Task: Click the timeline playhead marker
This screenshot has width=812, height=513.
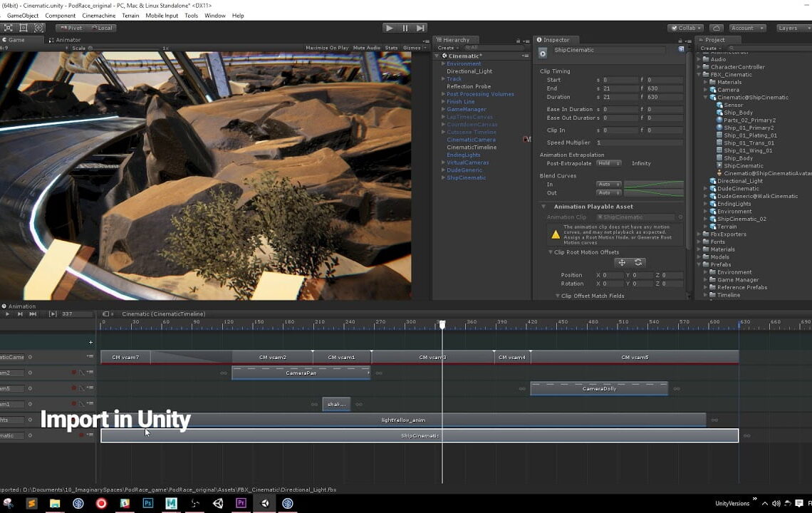Action: pos(442,324)
